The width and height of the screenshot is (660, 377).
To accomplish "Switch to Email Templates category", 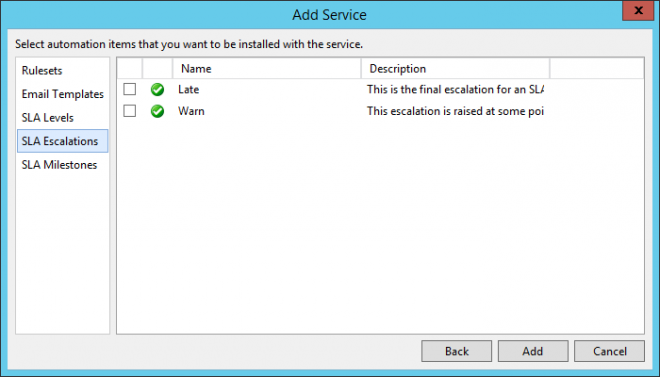I will 62,94.
